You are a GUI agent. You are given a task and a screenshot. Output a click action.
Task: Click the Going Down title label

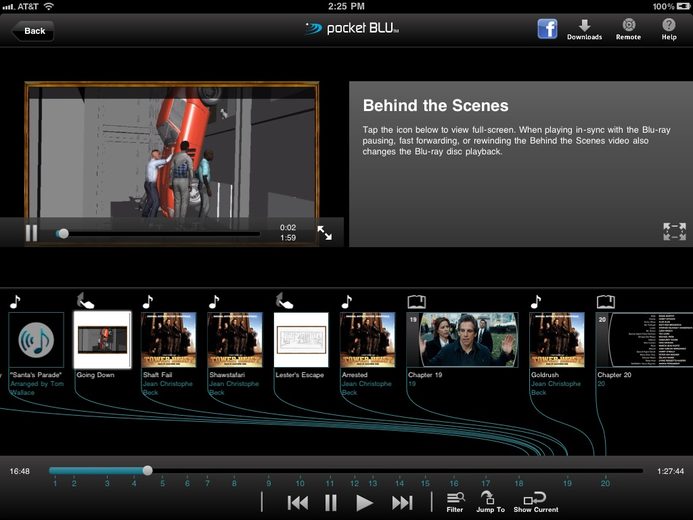pos(95,375)
